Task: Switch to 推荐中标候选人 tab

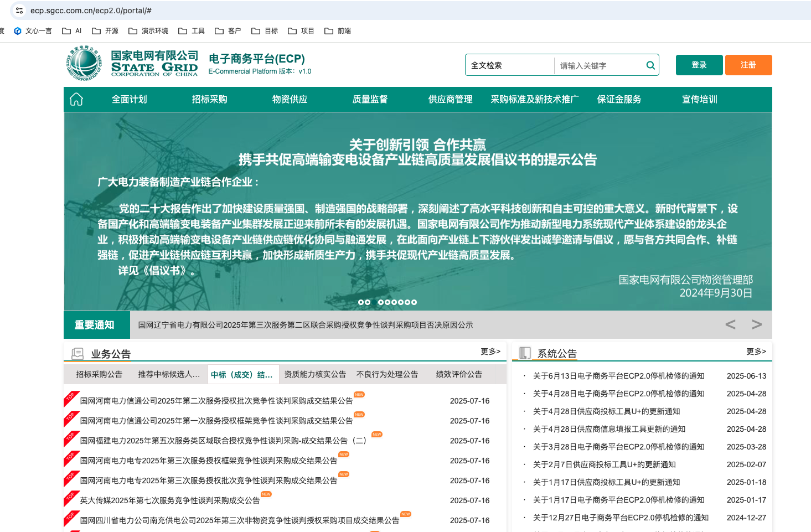Action: point(169,374)
